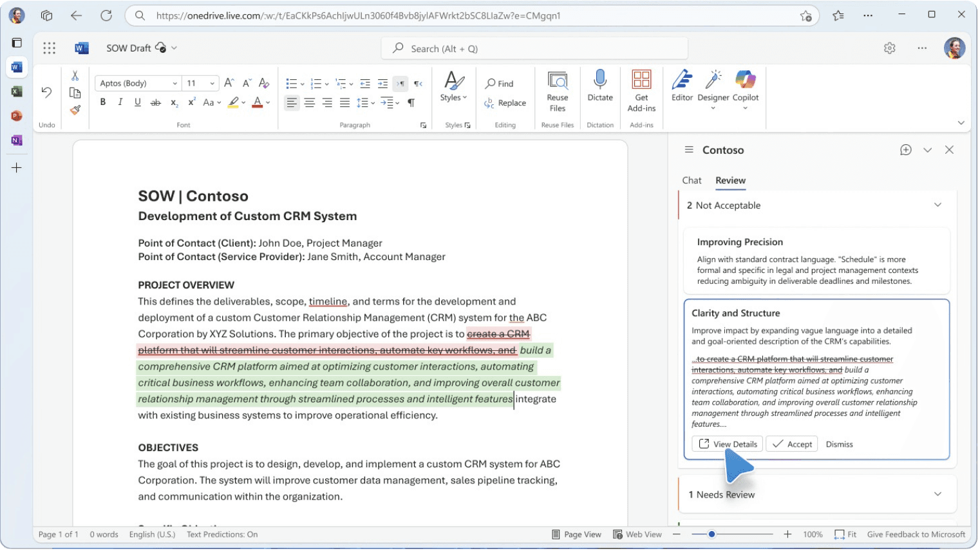The width and height of the screenshot is (980, 551).
Task: Start Dictate with the microphone
Action: pos(600,86)
